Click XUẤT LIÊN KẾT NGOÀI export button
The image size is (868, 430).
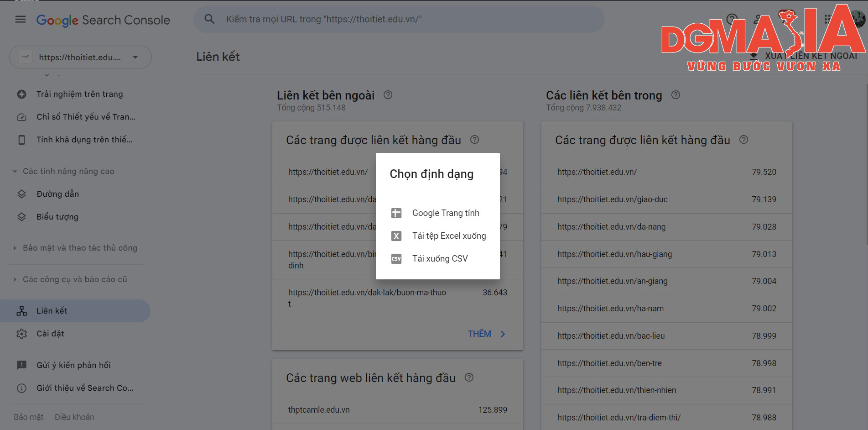(x=804, y=56)
